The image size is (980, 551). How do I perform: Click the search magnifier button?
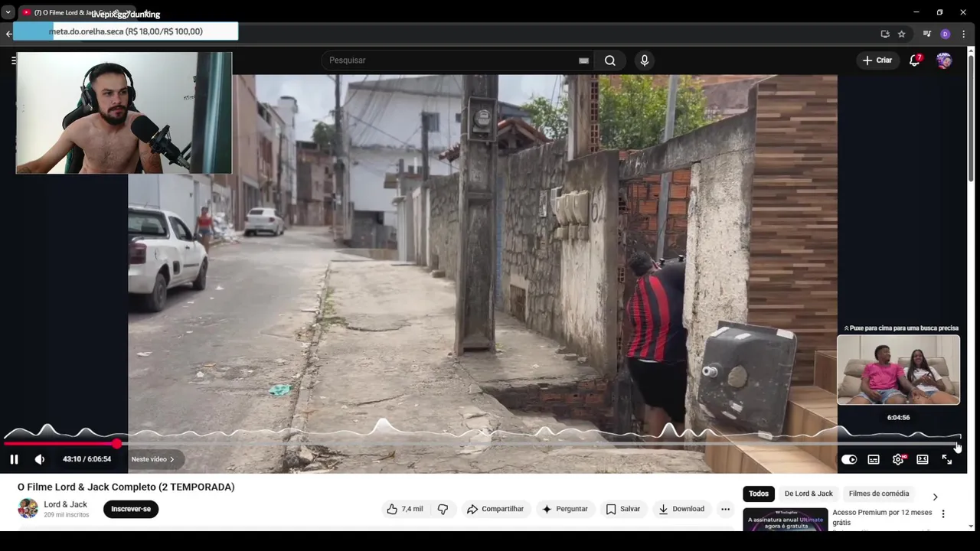[609, 60]
